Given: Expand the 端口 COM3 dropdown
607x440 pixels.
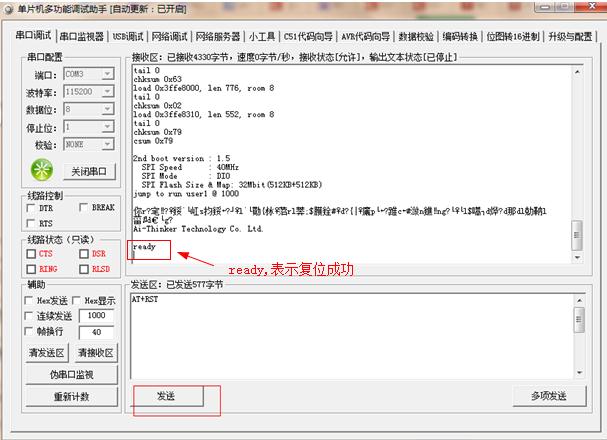Looking at the screenshot, I should click(107, 74).
